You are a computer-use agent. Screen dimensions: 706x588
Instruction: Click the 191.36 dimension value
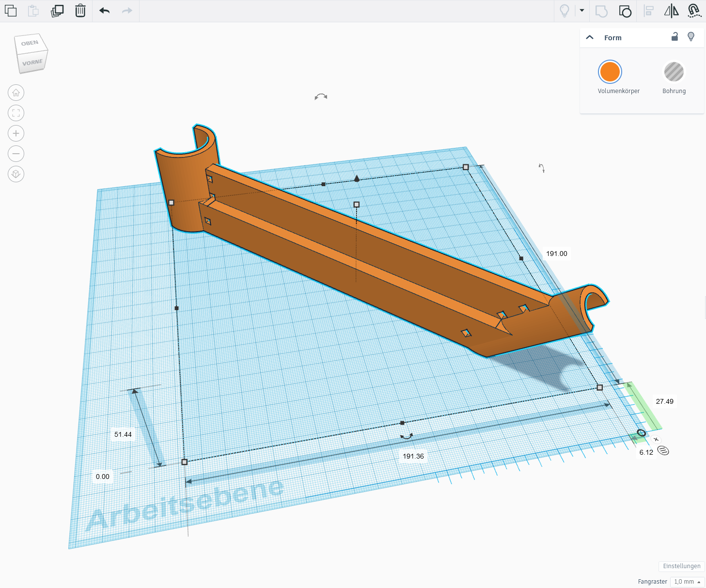tap(413, 456)
